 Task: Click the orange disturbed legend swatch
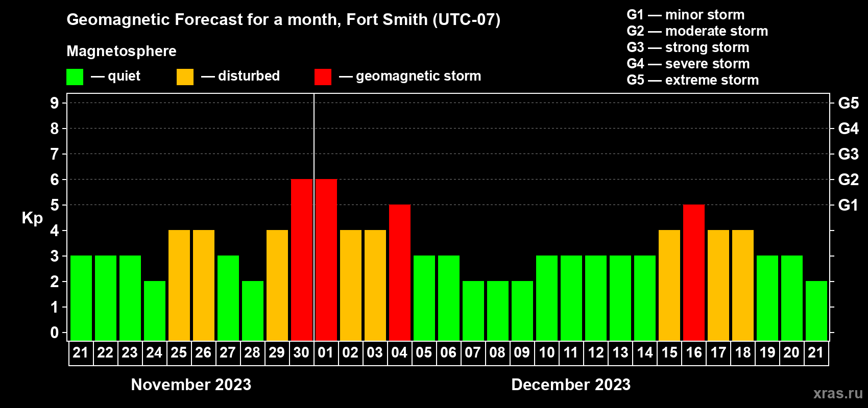point(185,77)
